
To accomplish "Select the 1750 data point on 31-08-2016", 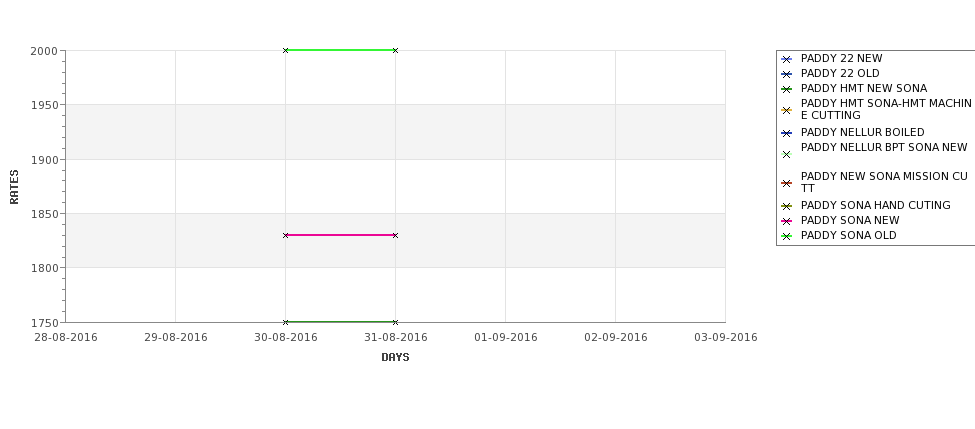I will pos(395,322).
